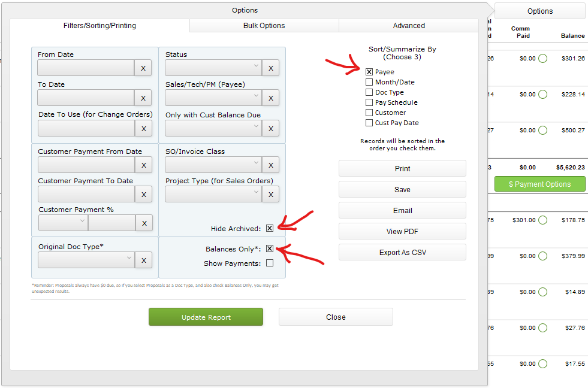The height and width of the screenshot is (388, 588).
Task: Uncheck the Hide Archived checkbox
Action: [x=270, y=228]
